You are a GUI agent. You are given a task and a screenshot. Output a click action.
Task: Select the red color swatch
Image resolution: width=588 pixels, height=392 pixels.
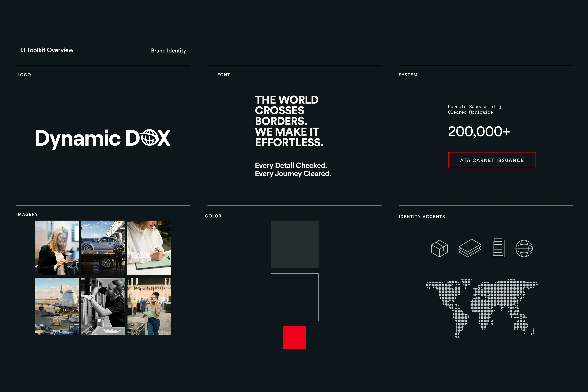pyautogui.click(x=294, y=338)
